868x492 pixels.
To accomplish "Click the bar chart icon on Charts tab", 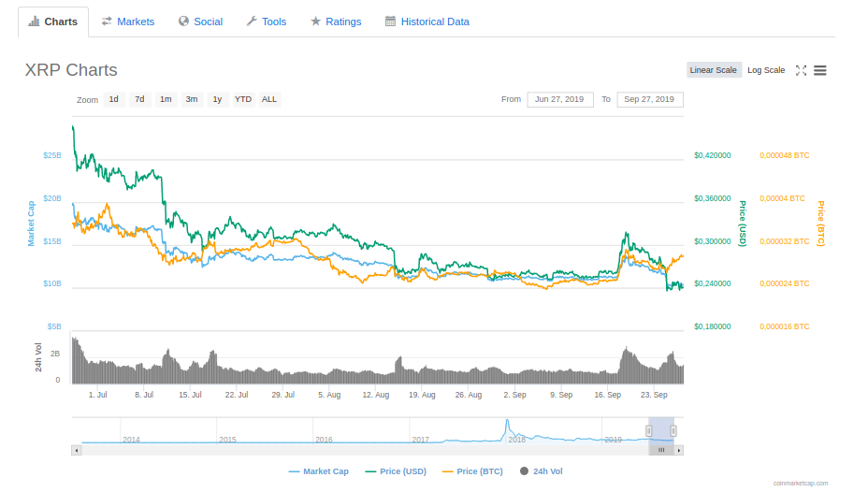I will [35, 22].
